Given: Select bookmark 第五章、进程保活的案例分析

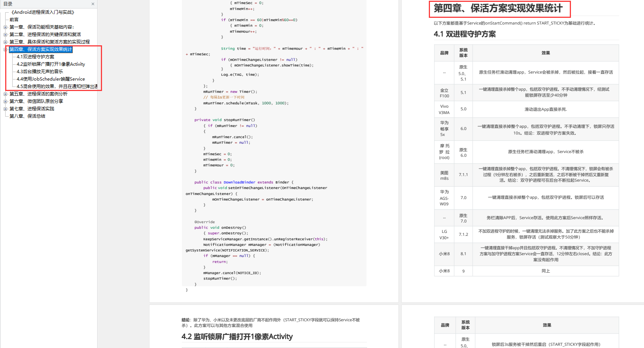Looking at the screenshot, I should coord(39,94).
